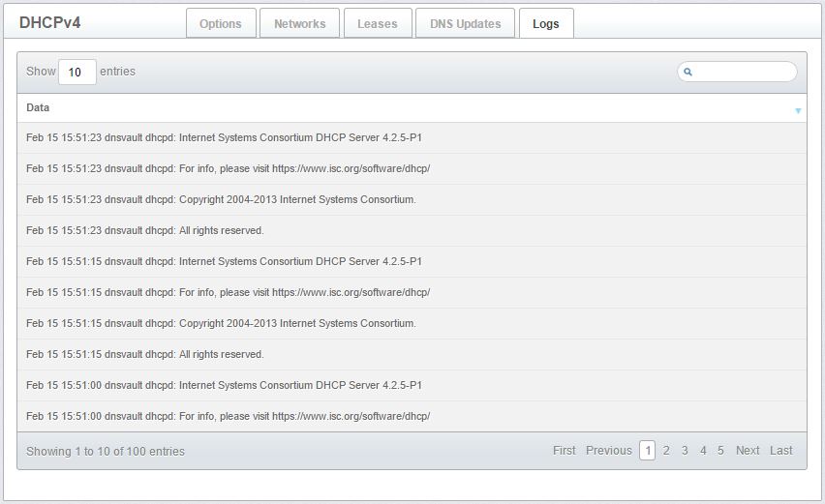825x504 pixels.
Task: Navigate to page 4 of the logs
Action: 703,451
